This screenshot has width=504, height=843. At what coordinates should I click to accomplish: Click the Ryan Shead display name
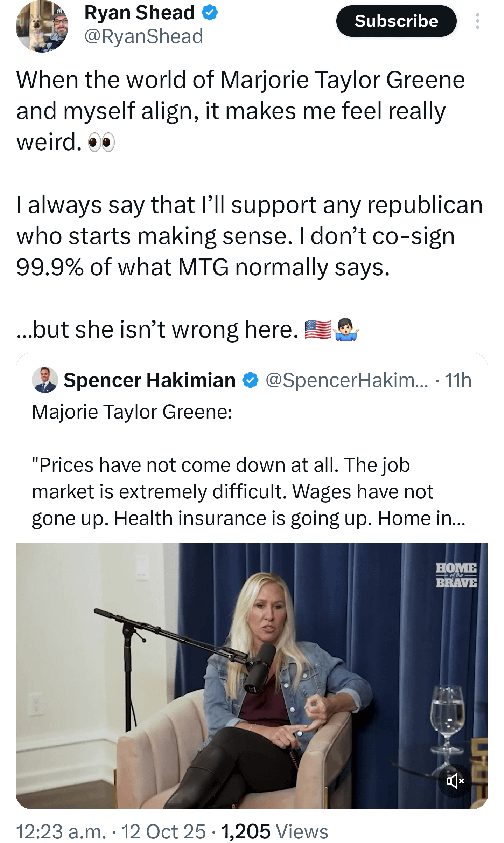click(x=140, y=13)
